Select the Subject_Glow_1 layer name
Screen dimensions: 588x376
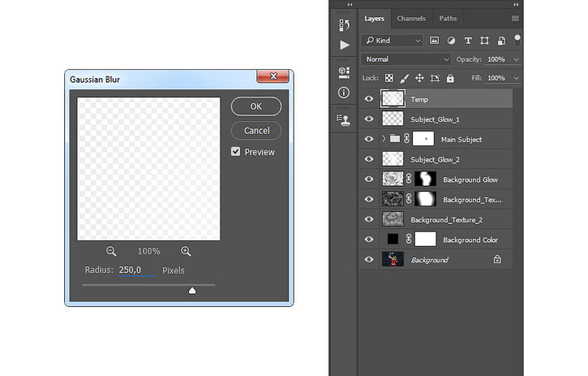coord(435,119)
